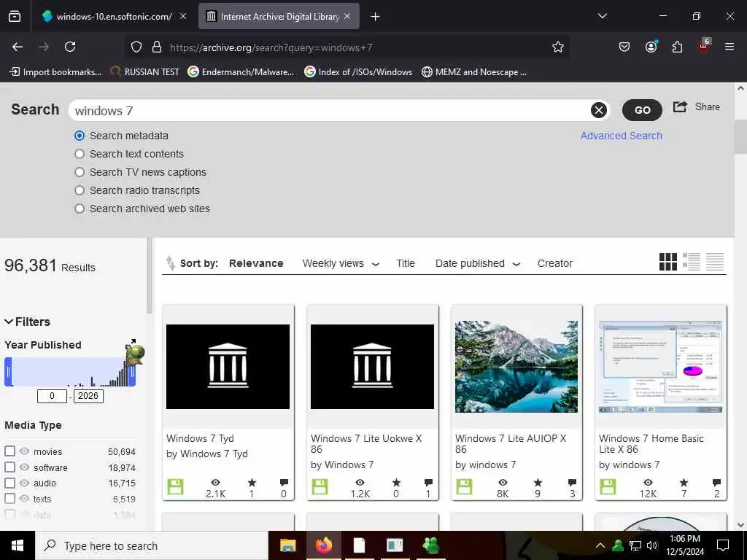Image resolution: width=747 pixels, height=560 pixels.
Task: Toggle eye icon for movies filter
Action: (24, 451)
